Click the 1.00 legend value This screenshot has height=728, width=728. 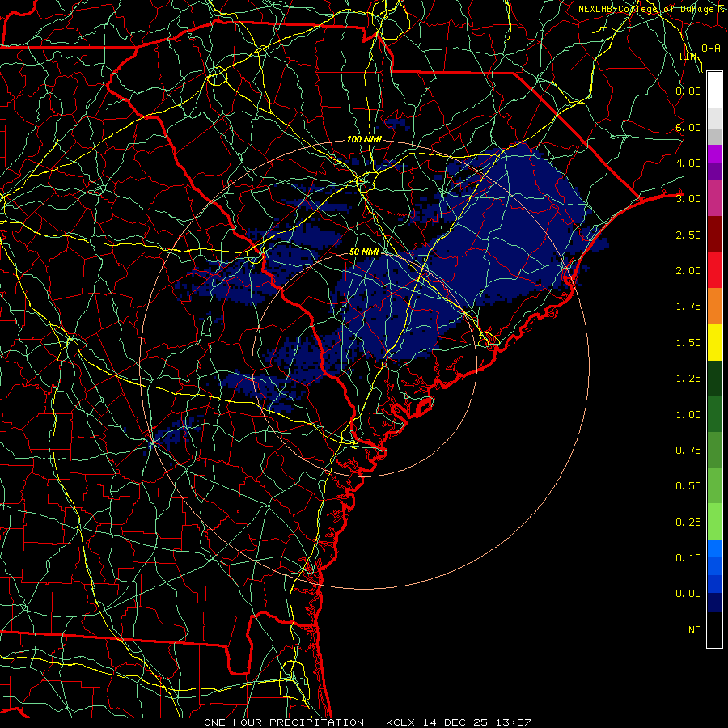click(688, 415)
